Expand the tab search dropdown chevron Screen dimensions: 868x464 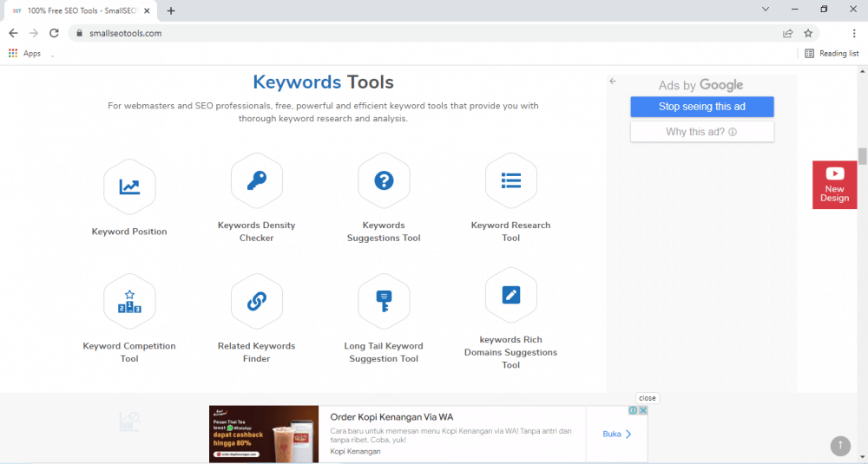766,10
